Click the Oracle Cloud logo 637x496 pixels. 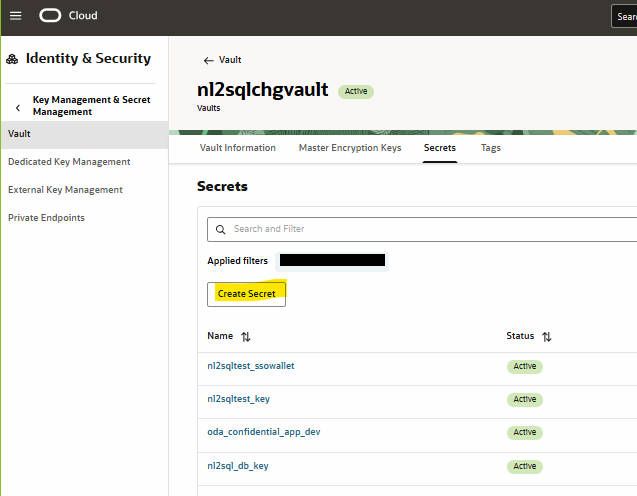(x=68, y=15)
